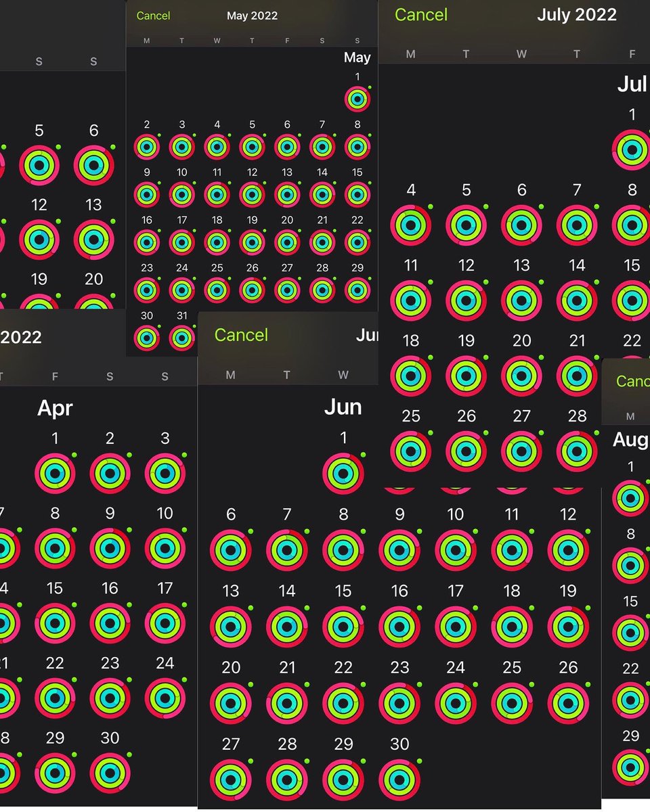Click the 'Jun' month label
The image size is (650, 812).
click(343, 407)
